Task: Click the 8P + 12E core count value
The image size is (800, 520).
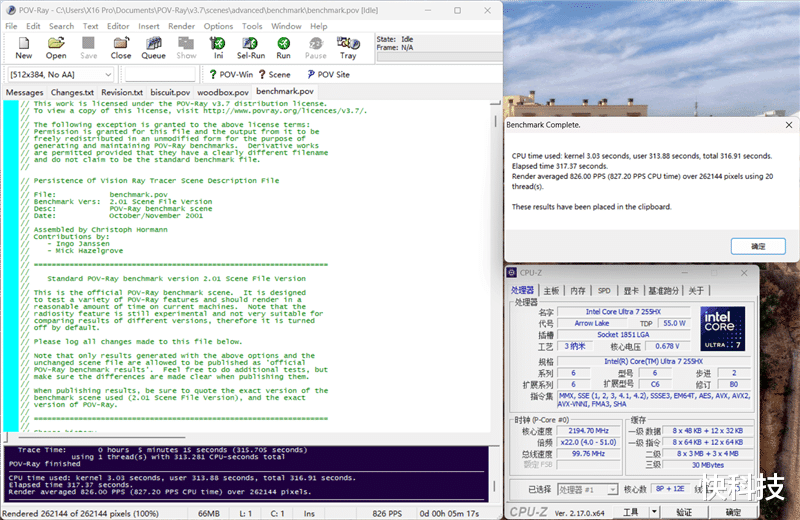Action: (x=669, y=489)
